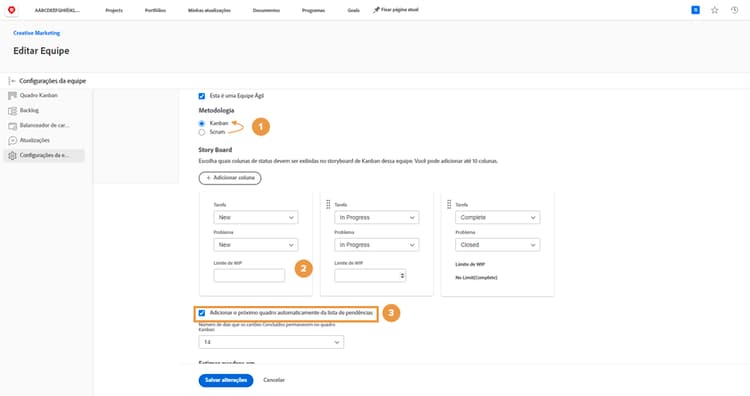
Task: Open first column Tarefa dropdown showing New
Action: coord(256,217)
